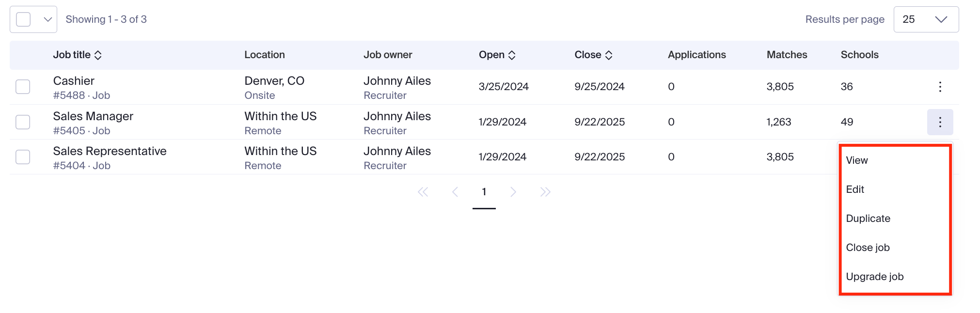Go to previous page chevron

click(x=455, y=192)
